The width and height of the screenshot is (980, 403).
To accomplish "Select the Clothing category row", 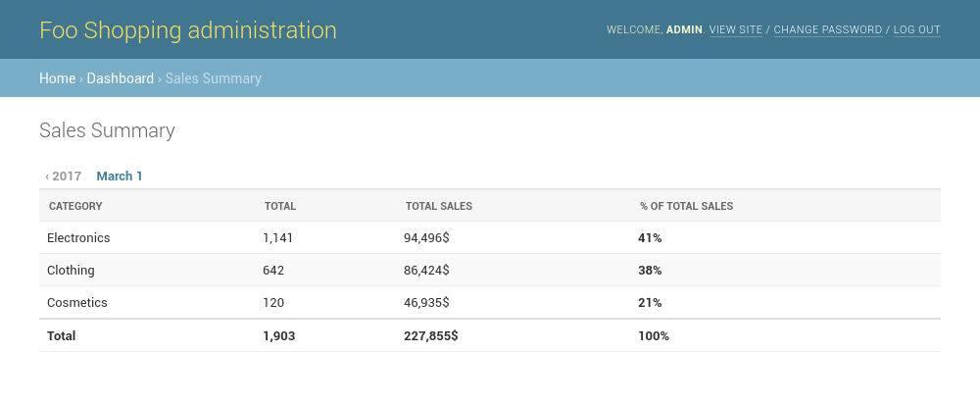I will (71, 271).
